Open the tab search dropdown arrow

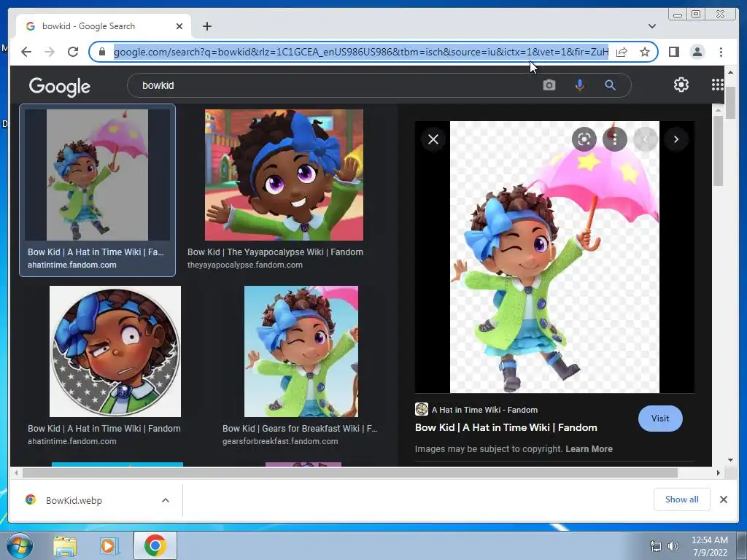[651, 26]
